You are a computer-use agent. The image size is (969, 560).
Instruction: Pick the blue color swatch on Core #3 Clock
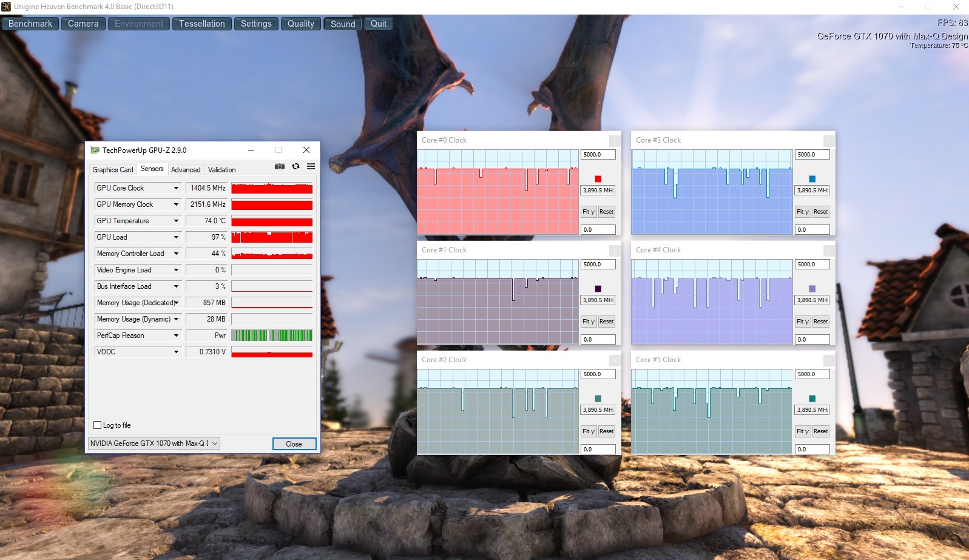click(812, 179)
